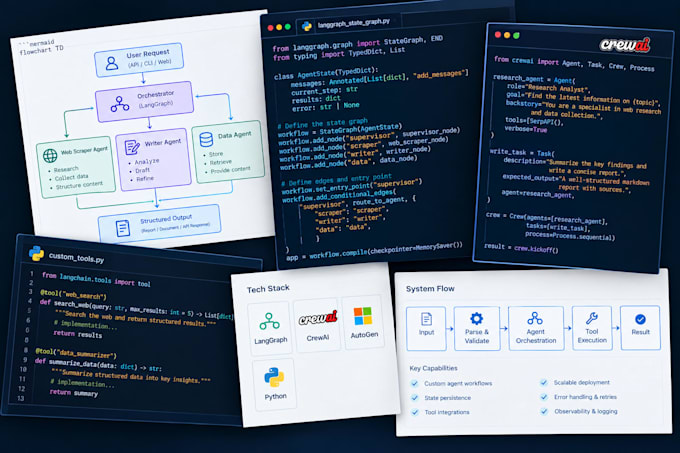The image size is (680, 453).
Task: Toggle the Tool integrations checkmark
Action: pos(415,412)
